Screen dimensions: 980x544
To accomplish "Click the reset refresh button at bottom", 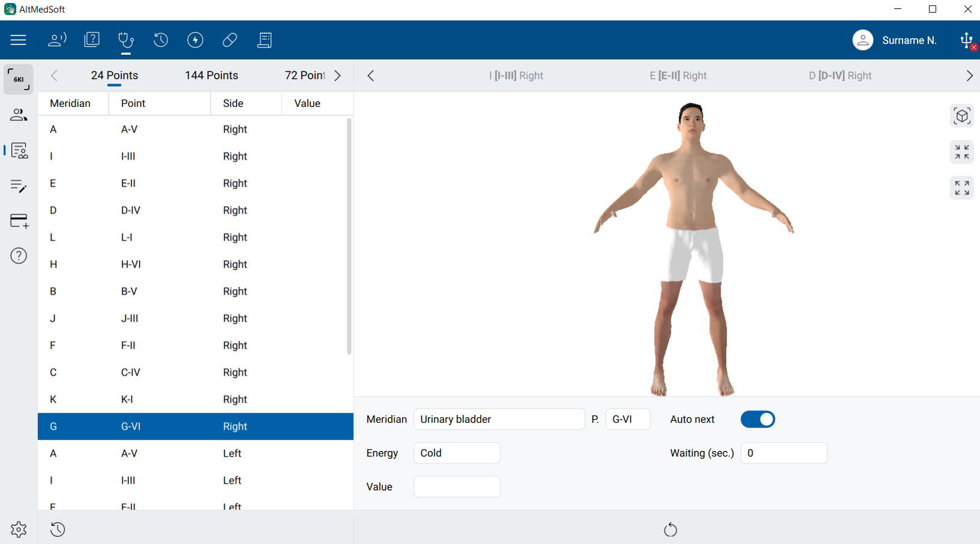I will (670, 530).
